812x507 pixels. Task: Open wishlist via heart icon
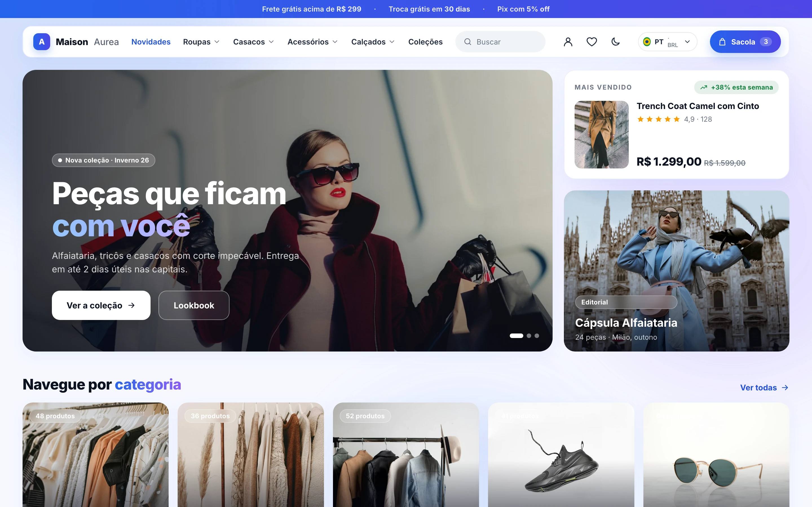[x=592, y=42]
